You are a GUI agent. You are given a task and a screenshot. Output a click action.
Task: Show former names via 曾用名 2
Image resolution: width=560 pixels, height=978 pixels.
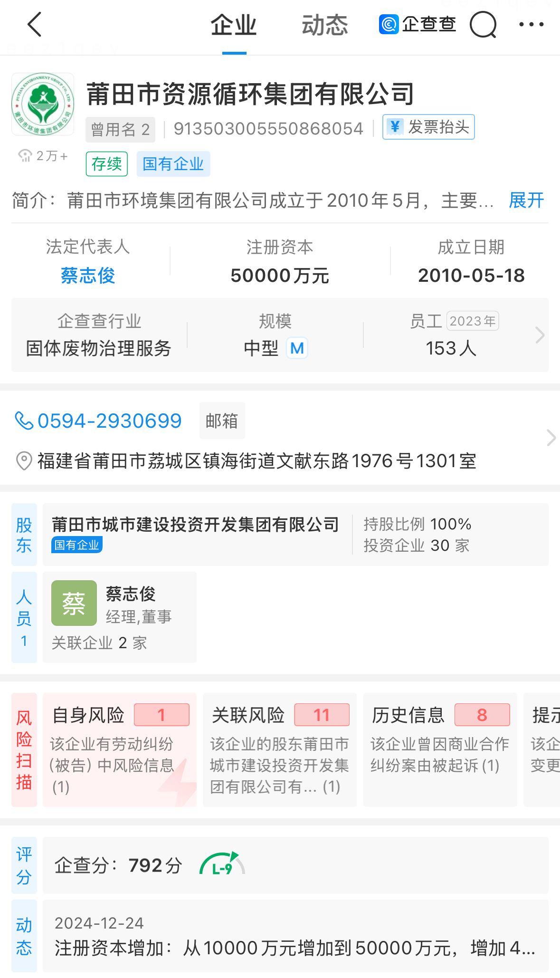[x=120, y=129]
